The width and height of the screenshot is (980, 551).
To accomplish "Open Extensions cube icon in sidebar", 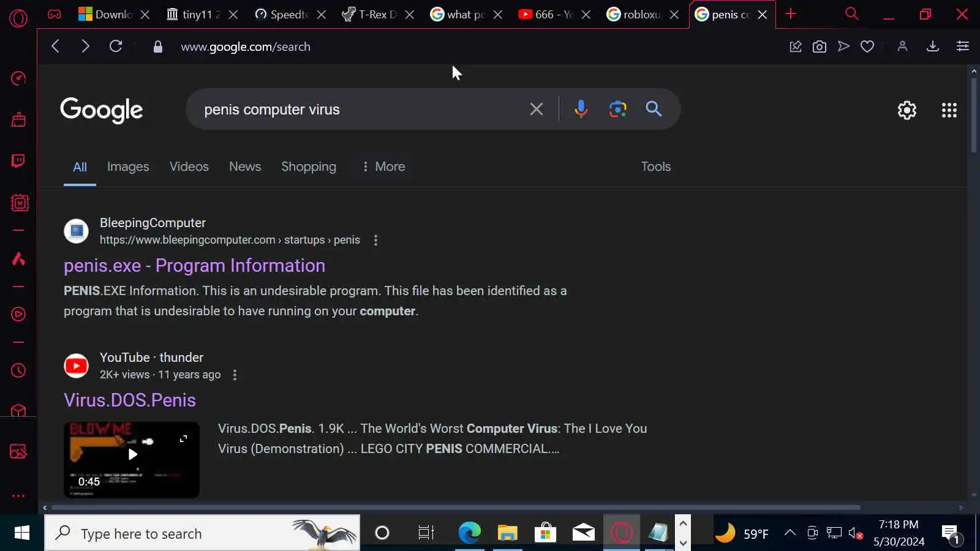I will pos(18,411).
